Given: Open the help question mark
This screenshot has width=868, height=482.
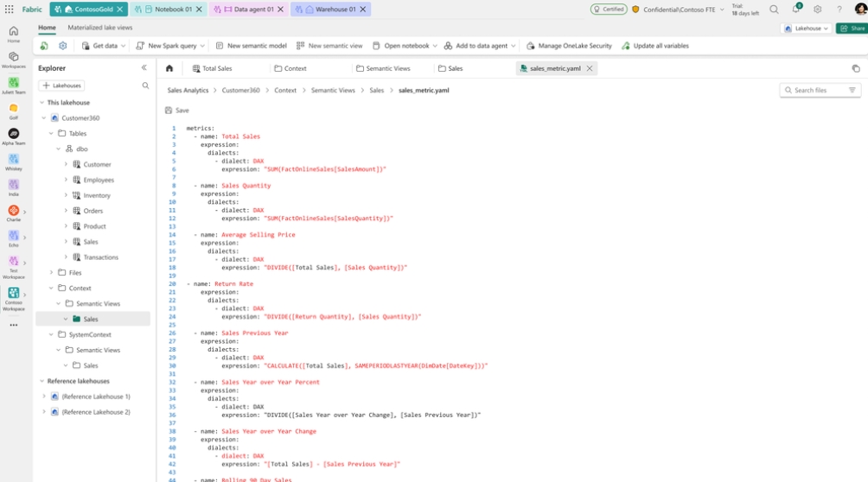Looking at the screenshot, I should coord(839,10).
